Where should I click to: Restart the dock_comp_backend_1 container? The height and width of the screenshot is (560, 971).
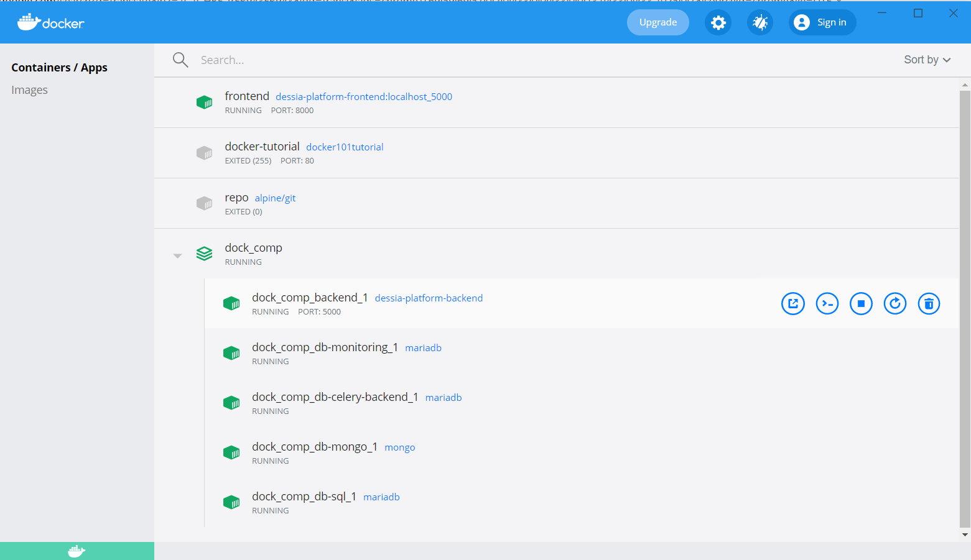click(x=895, y=304)
